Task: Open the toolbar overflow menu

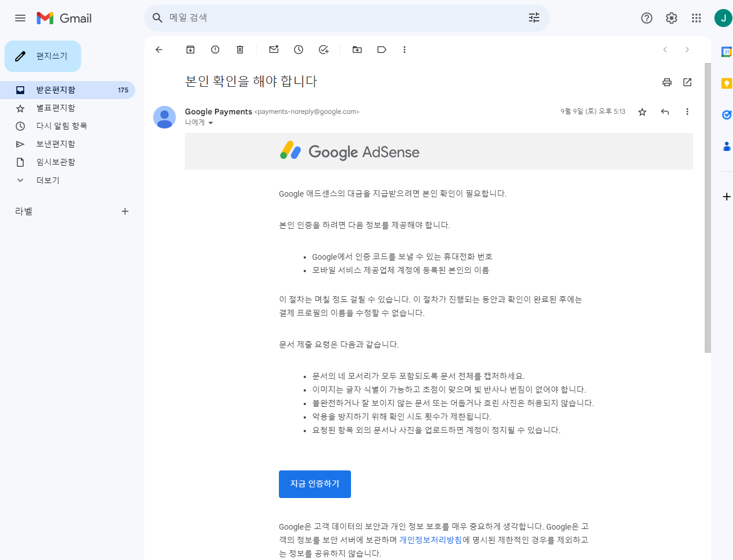Action: (x=405, y=50)
